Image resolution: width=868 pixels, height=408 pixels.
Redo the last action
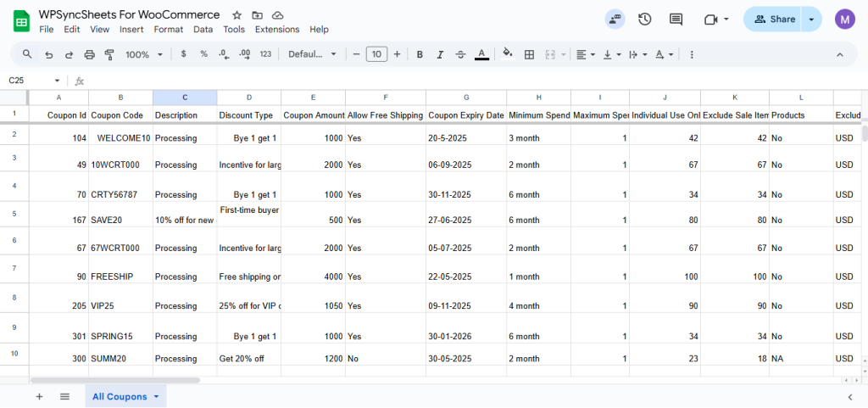coord(70,54)
